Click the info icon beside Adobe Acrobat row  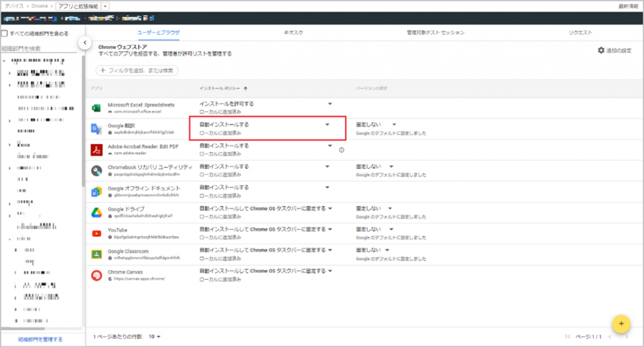[x=341, y=150]
